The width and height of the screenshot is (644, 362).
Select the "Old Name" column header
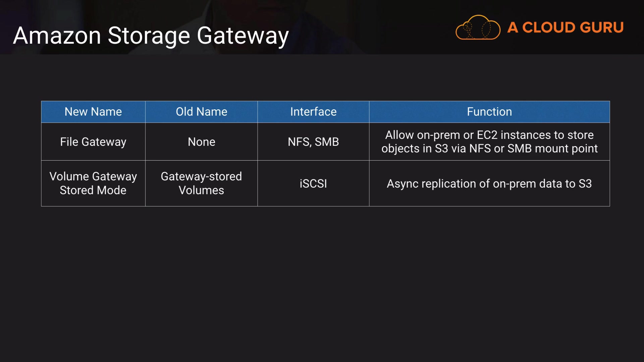tap(201, 112)
